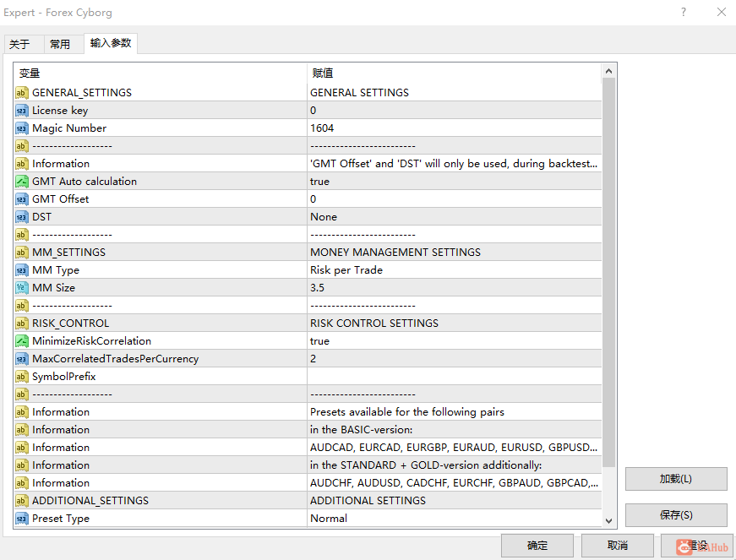
Task: Click the string icon beside RISK_CONTROL
Action: pyautogui.click(x=22, y=323)
